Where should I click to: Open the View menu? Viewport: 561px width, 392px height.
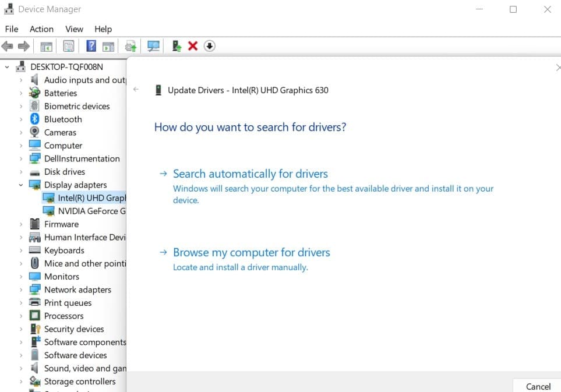(74, 29)
